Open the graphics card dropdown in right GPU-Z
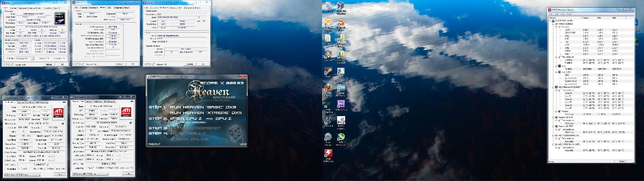 tap(90, 174)
